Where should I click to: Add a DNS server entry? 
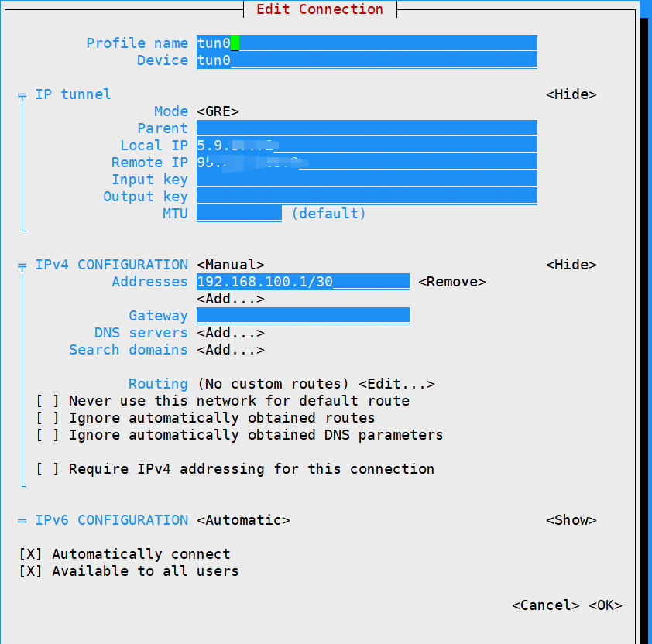[230, 333]
